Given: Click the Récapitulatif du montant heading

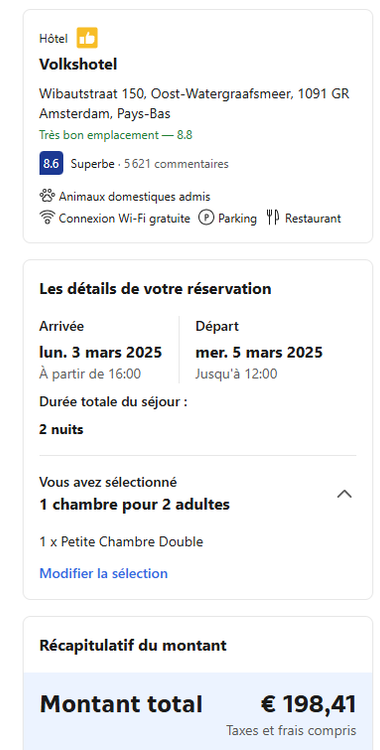Looking at the screenshot, I should pyautogui.click(x=133, y=646).
